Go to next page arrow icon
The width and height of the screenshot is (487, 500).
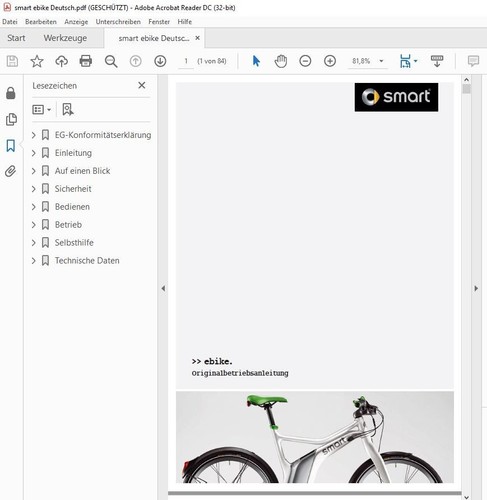coord(160,61)
